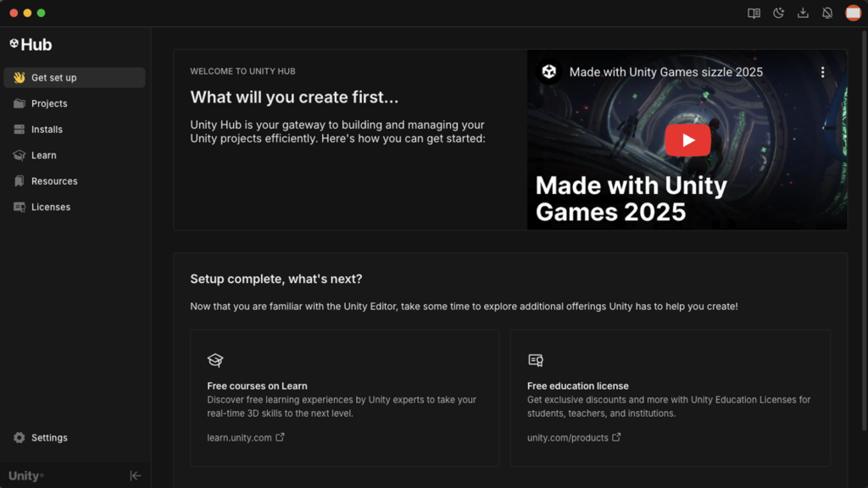Play the Made with Unity Games video
868x488 pixels.
(687, 141)
